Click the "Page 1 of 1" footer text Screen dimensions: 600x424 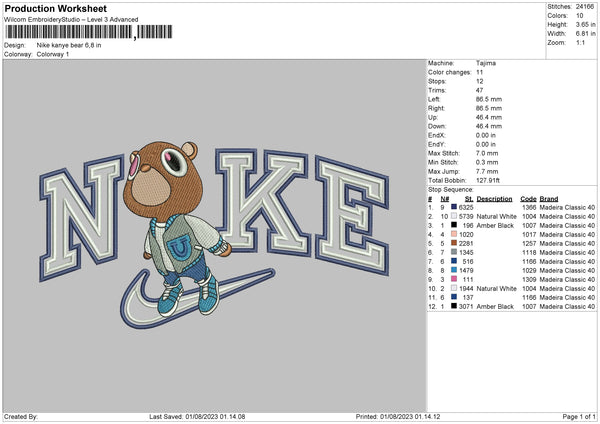click(579, 417)
